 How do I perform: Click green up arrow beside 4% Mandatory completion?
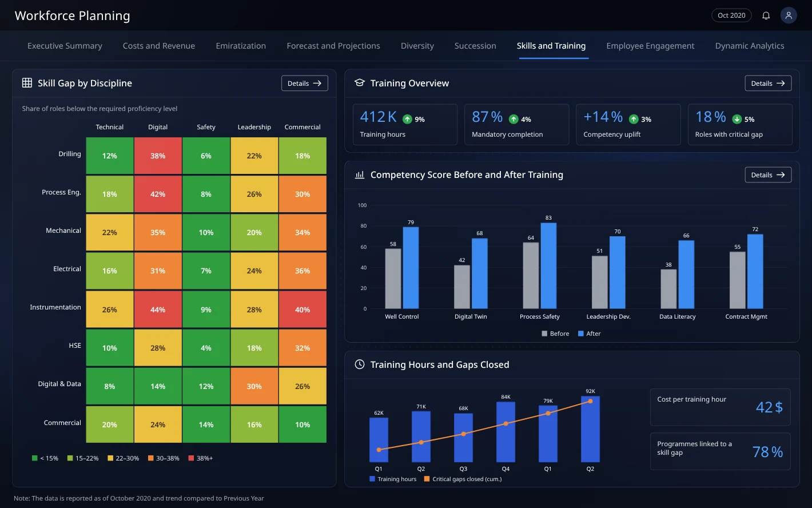click(514, 119)
